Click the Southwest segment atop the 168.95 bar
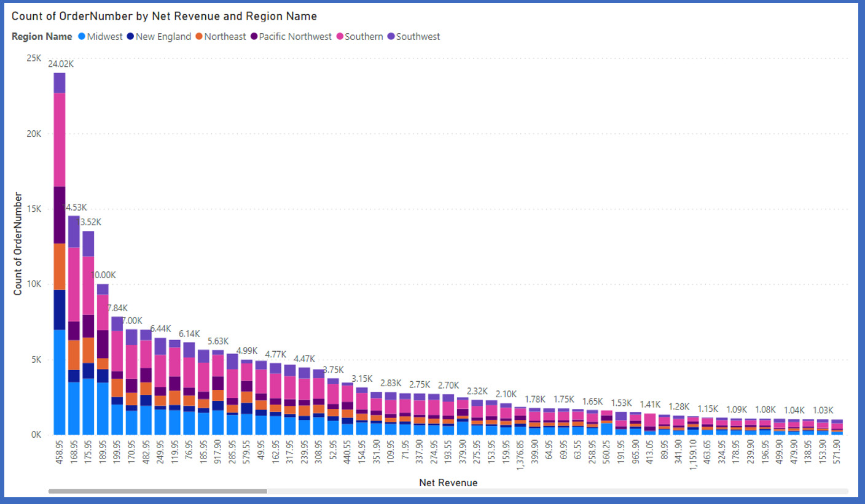 (74, 231)
